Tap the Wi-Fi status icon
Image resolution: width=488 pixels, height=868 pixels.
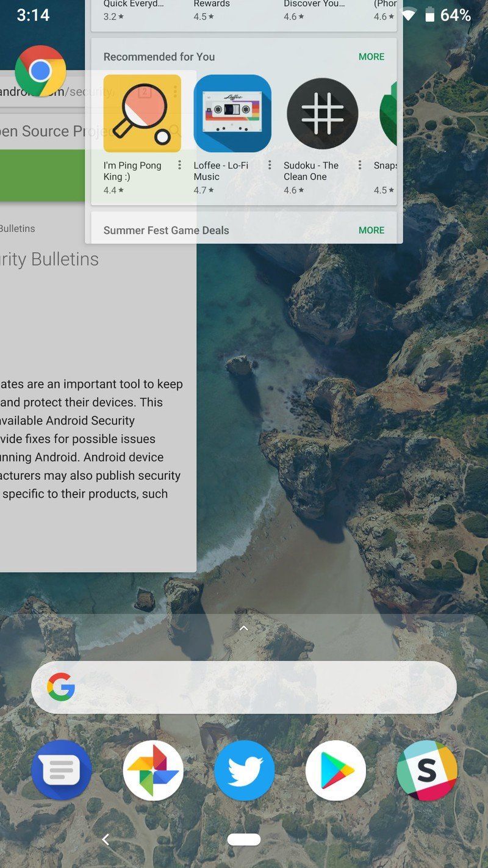pos(408,15)
